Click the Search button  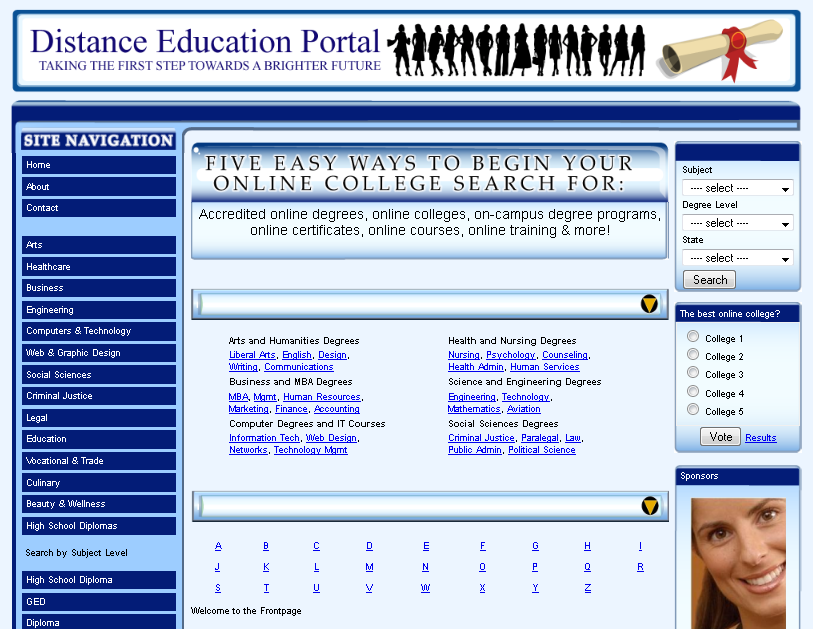click(x=709, y=280)
